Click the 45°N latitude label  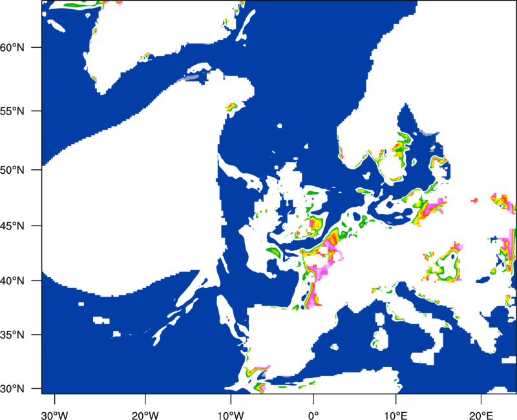click(x=12, y=226)
